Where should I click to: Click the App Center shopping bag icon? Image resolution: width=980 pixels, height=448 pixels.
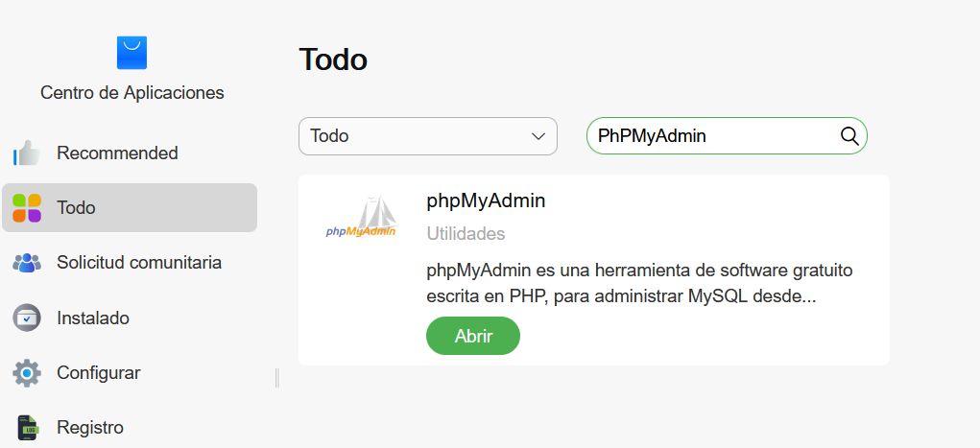pyautogui.click(x=131, y=53)
